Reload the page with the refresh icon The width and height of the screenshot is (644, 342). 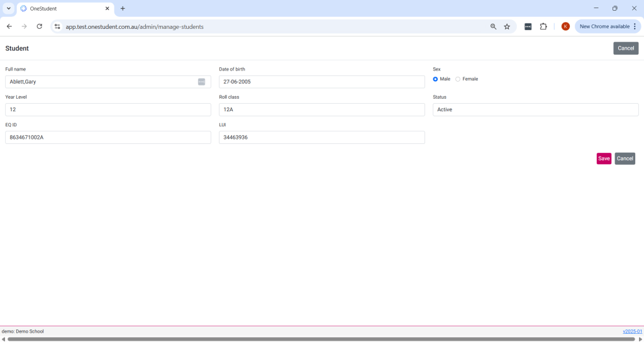click(40, 26)
